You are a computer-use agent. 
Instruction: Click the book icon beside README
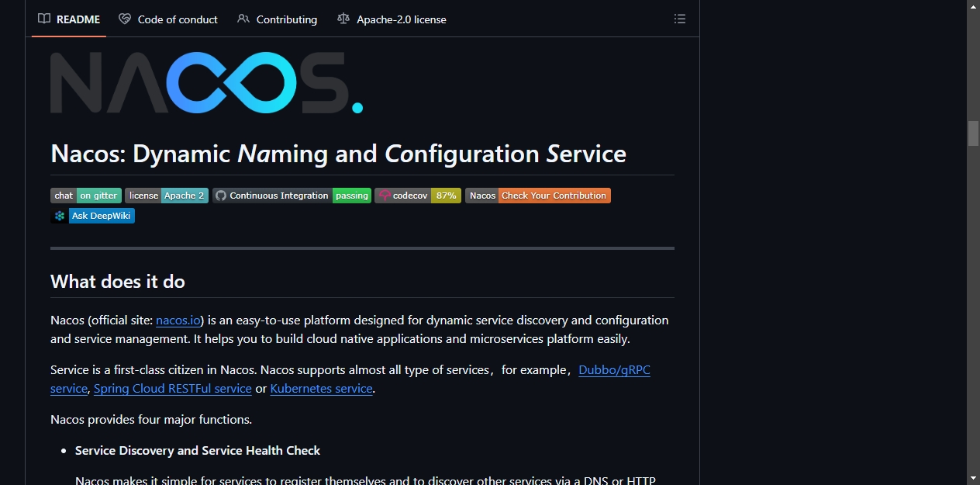point(45,19)
